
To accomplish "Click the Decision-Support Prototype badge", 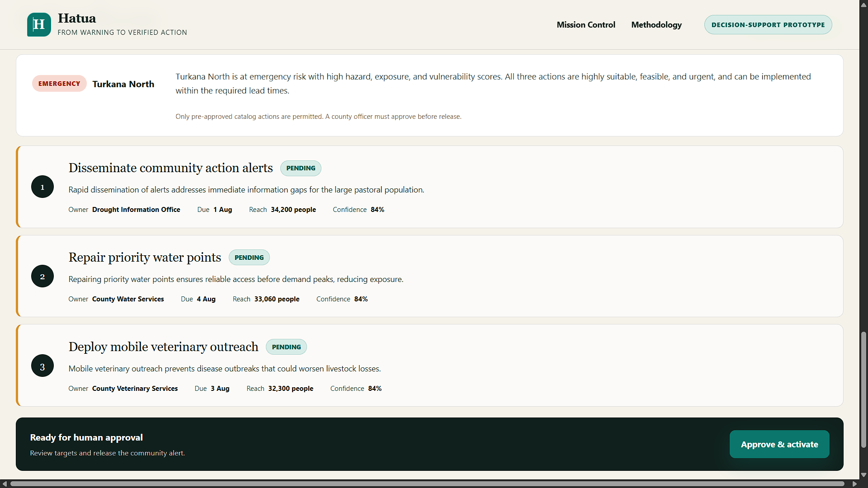I will (x=768, y=25).
